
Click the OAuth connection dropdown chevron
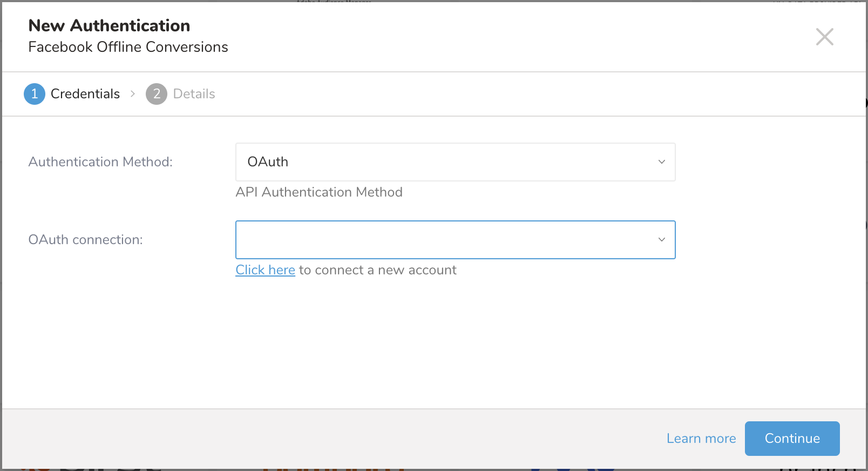tap(661, 240)
